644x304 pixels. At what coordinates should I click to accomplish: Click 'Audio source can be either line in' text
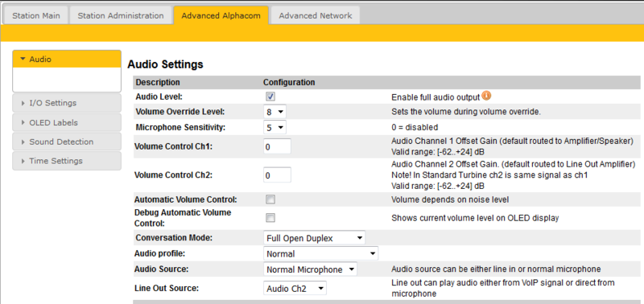[x=496, y=269]
